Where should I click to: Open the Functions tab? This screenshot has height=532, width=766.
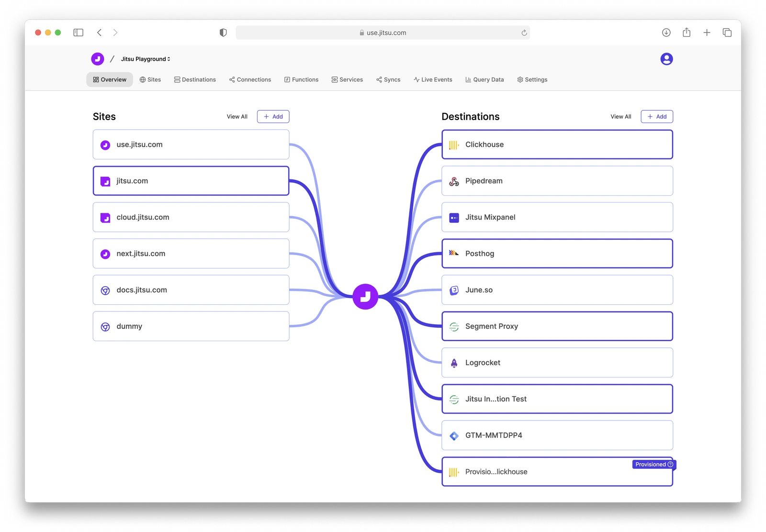(x=301, y=79)
